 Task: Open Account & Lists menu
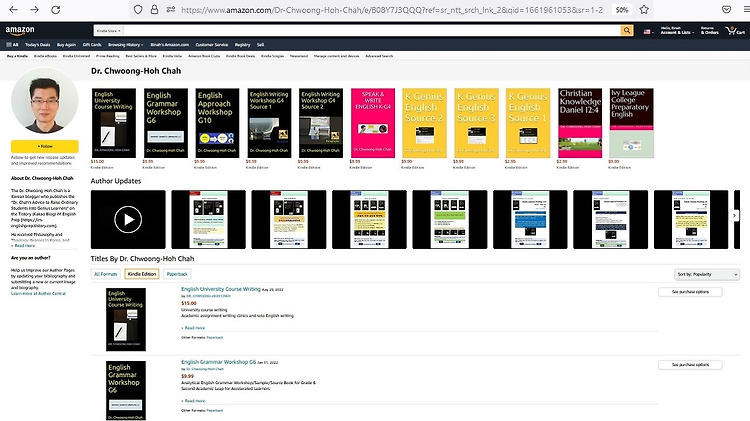676,31
